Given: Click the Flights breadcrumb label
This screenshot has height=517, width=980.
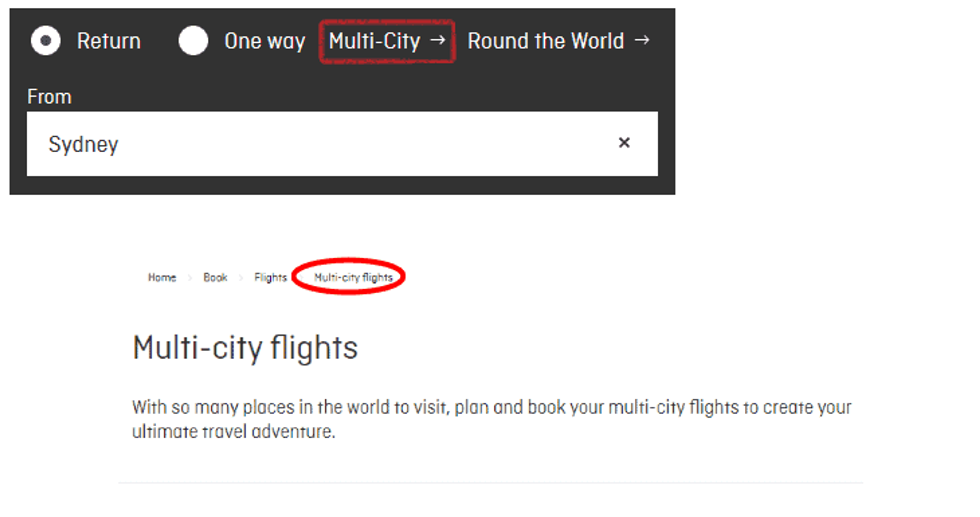Looking at the screenshot, I should click(270, 278).
